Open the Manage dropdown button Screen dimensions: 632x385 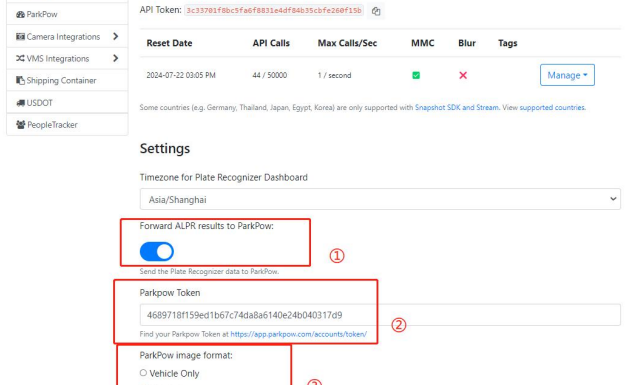[x=567, y=75]
